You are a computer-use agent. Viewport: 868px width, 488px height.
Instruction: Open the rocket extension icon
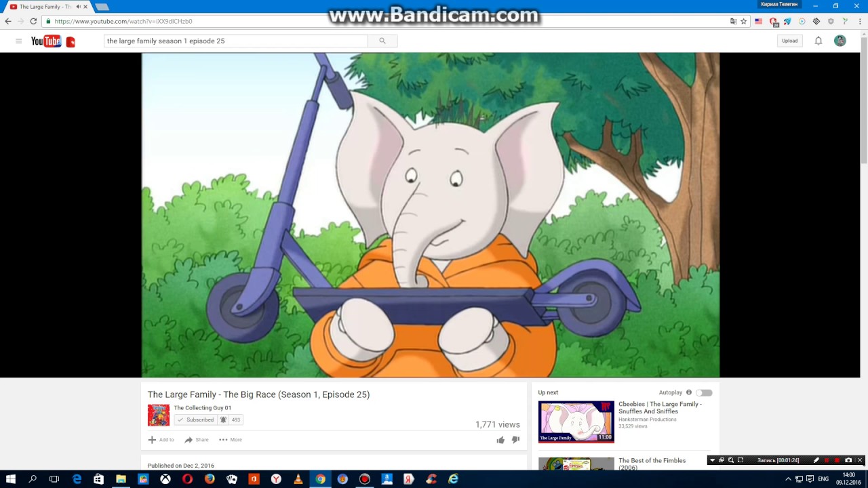tap(787, 21)
